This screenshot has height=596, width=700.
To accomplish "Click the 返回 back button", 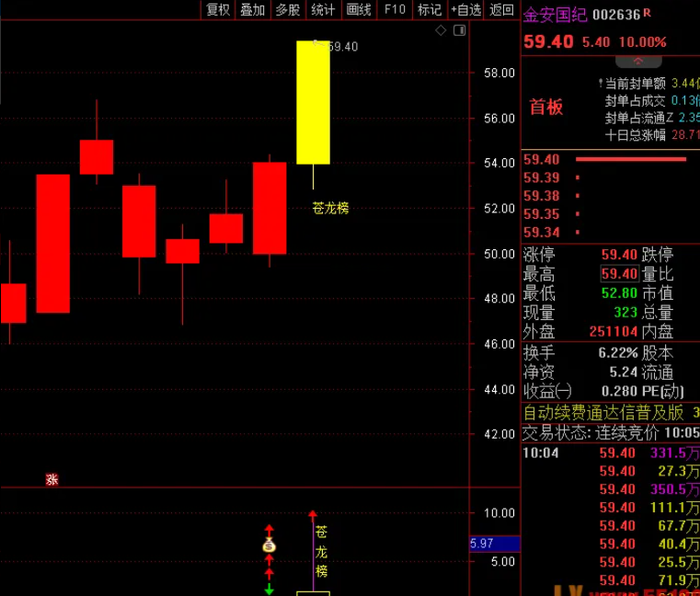I will (x=501, y=9).
